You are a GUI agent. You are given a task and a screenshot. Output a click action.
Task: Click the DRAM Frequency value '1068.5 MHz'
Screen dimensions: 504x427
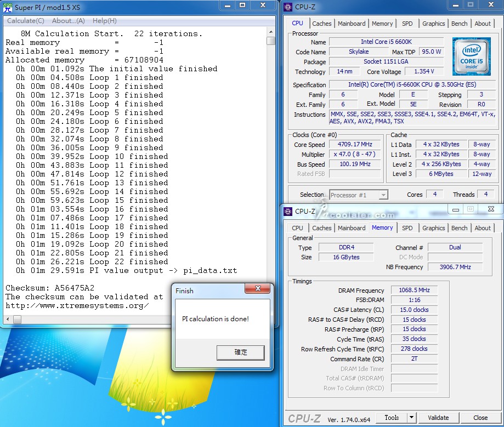click(x=414, y=290)
